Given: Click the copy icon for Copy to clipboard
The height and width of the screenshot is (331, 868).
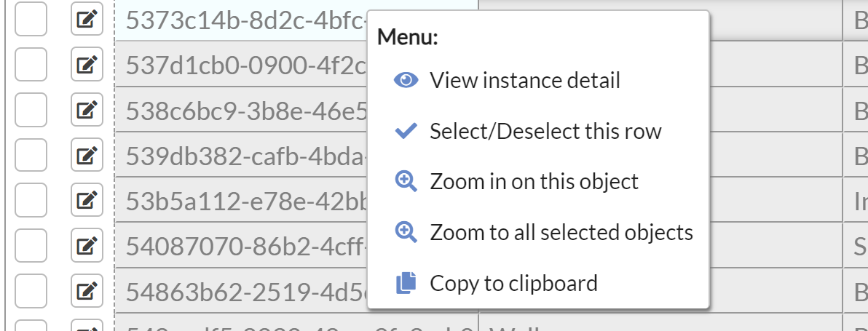Looking at the screenshot, I should pyautogui.click(x=406, y=282).
